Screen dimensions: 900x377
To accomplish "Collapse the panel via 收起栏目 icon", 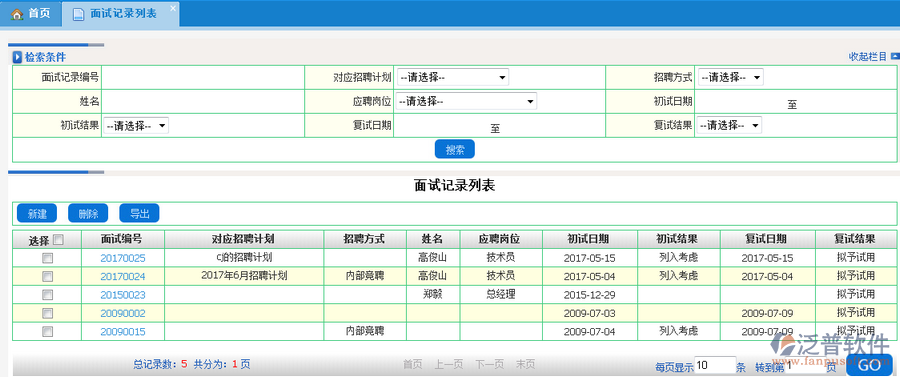I will click(x=895, y=56).
